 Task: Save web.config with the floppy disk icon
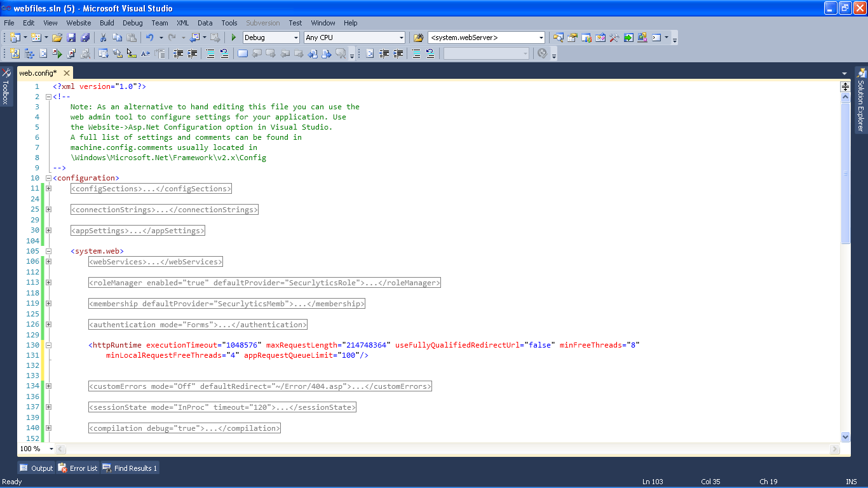71,37
